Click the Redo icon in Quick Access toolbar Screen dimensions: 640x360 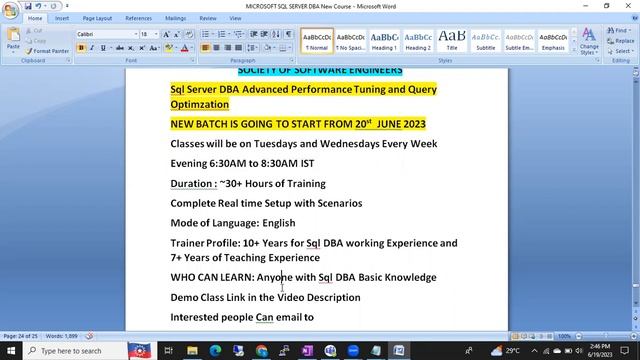[53, 6]
